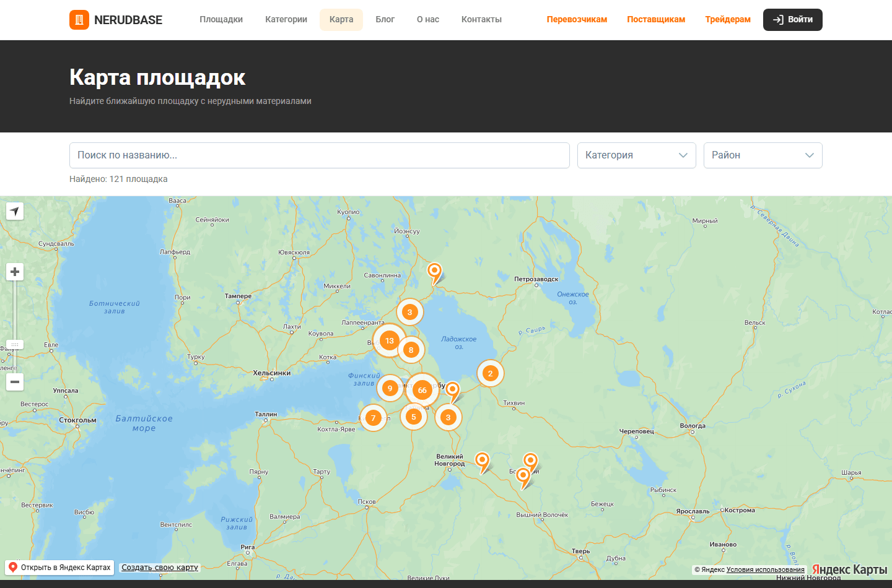This screenshot has height=588, width=892.
Task: Zoom in the map with plus button
Action: pos(15,272)
